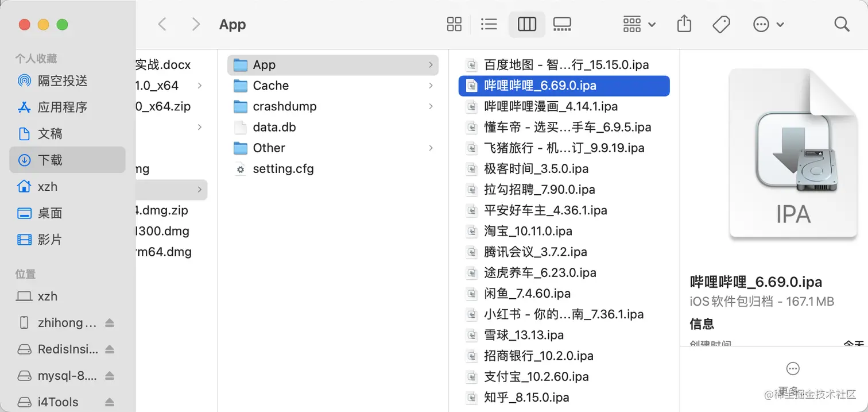Select the crashdump folder
Viewport: 868px width, 412px height.
(333, 106)
